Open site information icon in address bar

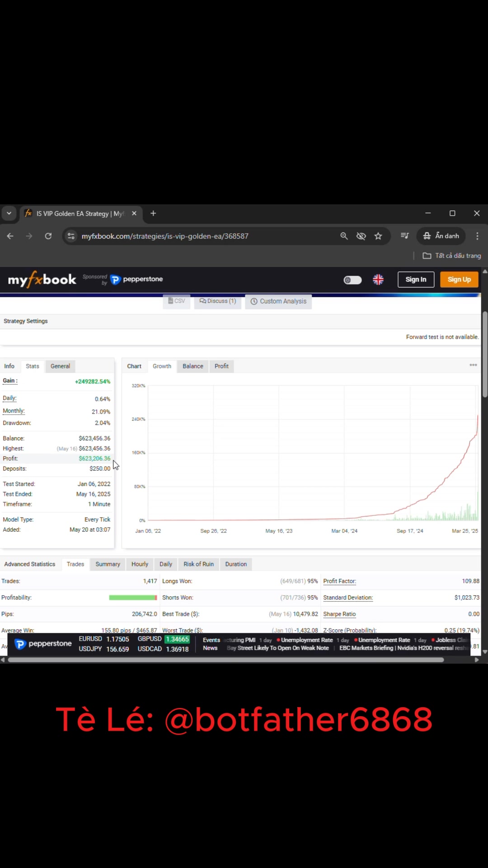coord(71,236)
